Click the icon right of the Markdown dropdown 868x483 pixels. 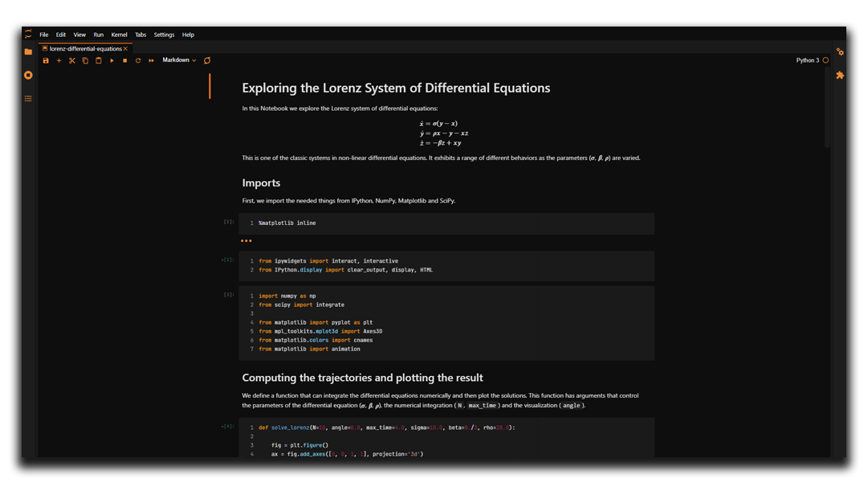point(207,60)
